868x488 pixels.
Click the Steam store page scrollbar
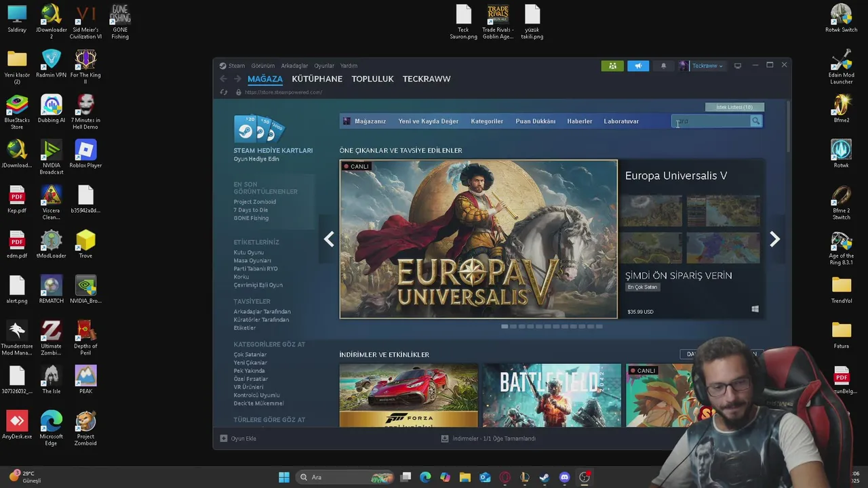[788, 127]
